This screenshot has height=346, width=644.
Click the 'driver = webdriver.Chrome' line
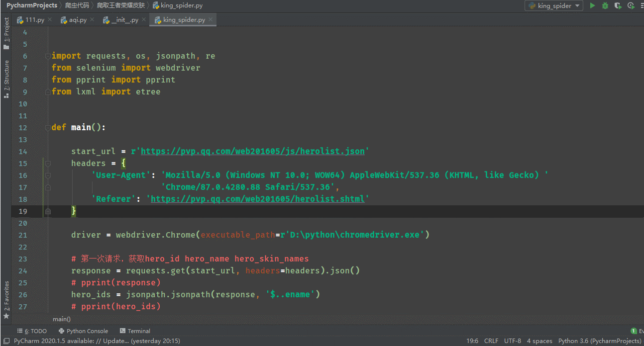[x=250, y=235]
